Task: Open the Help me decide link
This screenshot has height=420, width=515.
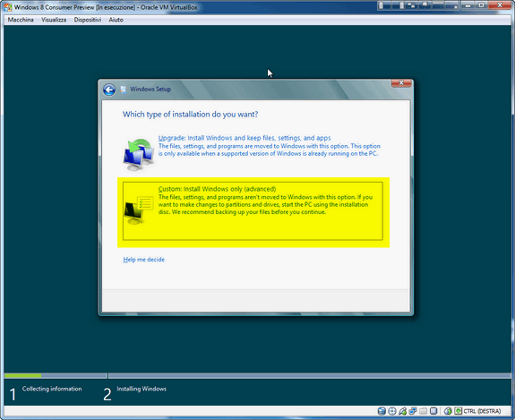Action: point(144,260)
